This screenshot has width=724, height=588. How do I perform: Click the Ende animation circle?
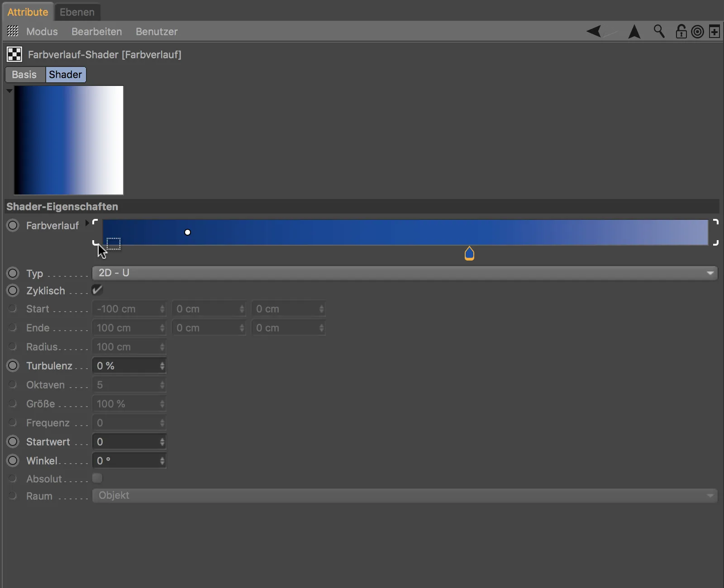pos(13,327)
